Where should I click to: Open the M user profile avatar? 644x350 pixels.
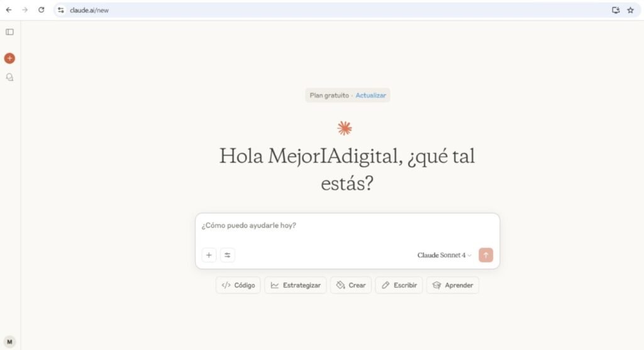click(x=9, y=342)
